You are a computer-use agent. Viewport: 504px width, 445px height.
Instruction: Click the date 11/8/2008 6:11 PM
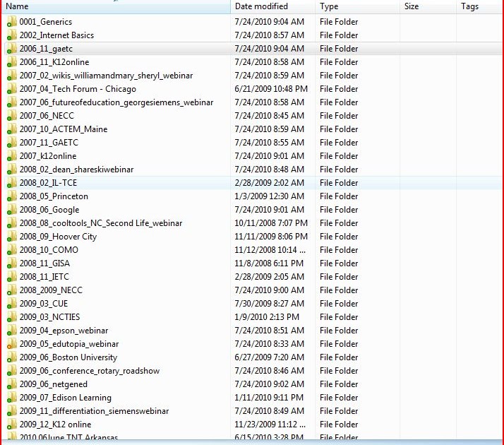[x=269, y=263]
